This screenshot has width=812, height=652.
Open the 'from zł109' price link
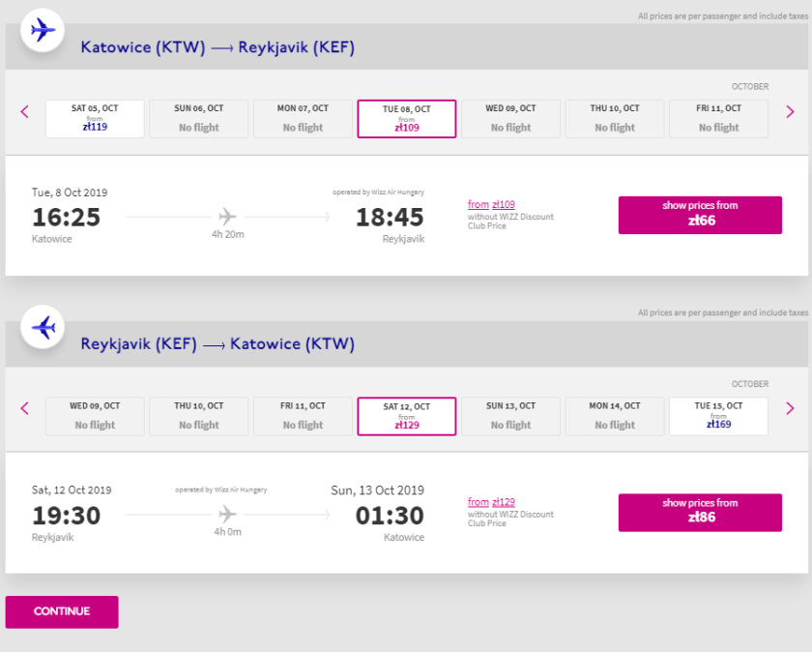[x=491, y=204]
